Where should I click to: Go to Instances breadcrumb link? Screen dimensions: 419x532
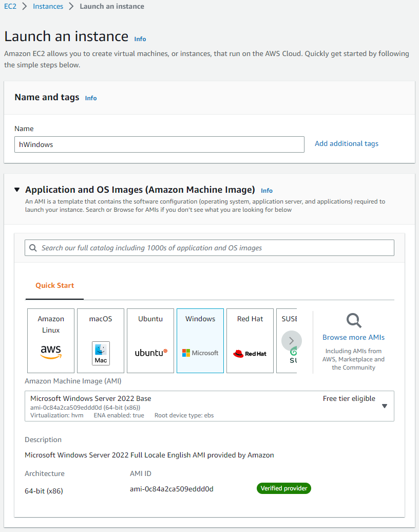pyautogui.click(x=48, y=7)
